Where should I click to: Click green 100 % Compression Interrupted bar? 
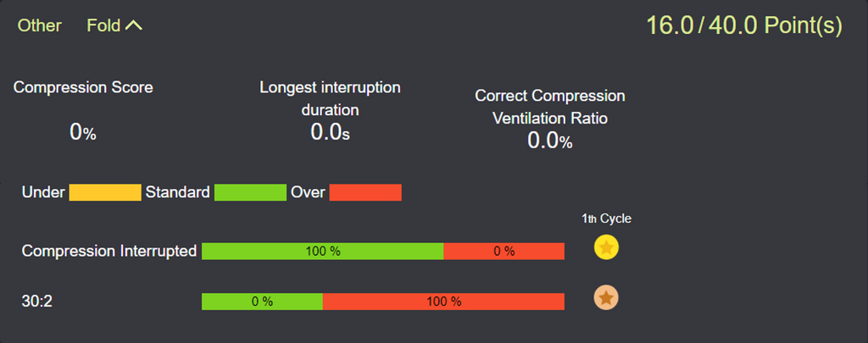coord(322,251)
